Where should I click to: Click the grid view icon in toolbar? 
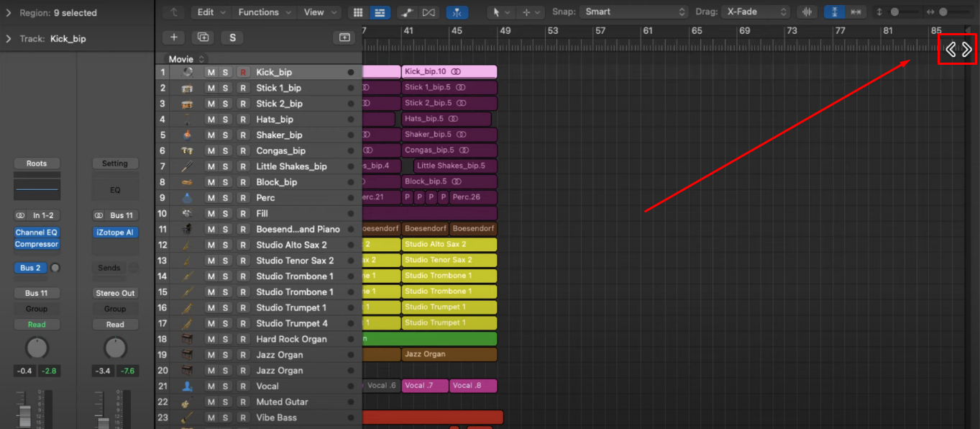(x=357, y=12)
